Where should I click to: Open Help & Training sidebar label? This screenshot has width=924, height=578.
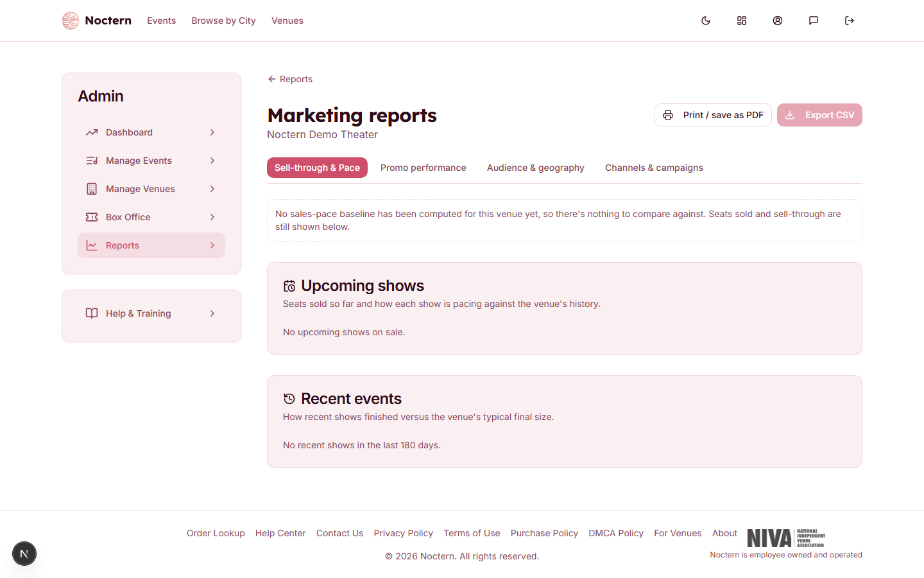pyautogui.click(x=139, y=313)
